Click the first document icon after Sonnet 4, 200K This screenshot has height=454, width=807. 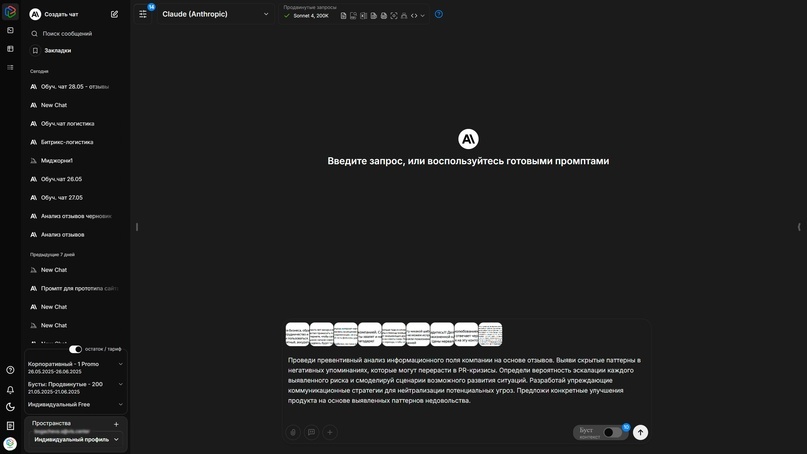343,16
